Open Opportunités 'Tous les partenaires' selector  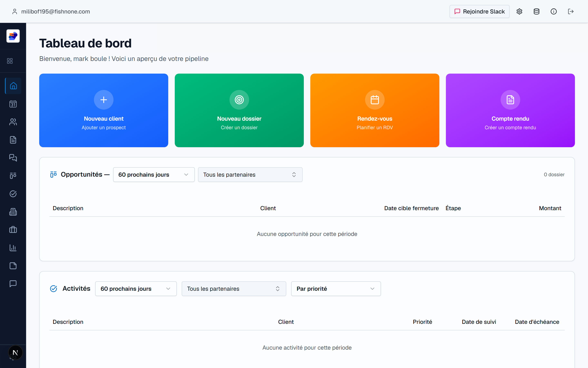click(x=250, y=175)
